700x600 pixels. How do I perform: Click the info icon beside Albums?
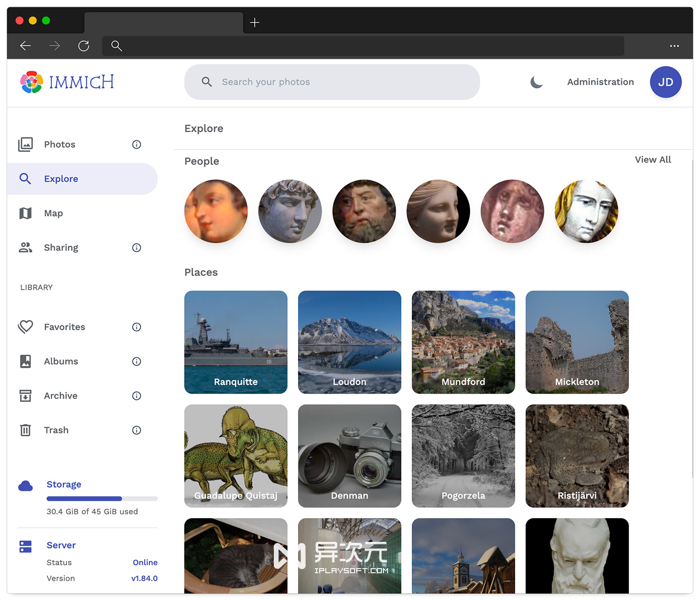point(136,362)
